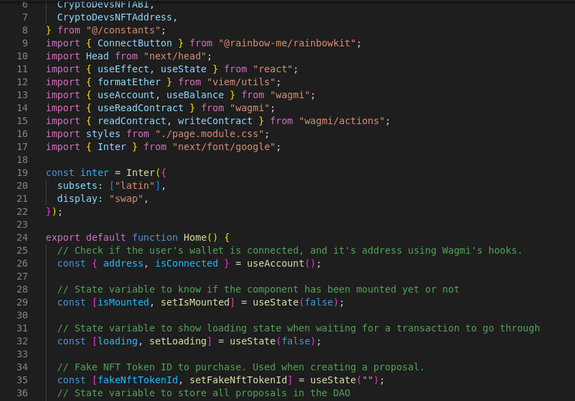The width and height of the screenshot is (575, 401).
Task: Click setLoading on line 32
Action: (x=178, y=341)
